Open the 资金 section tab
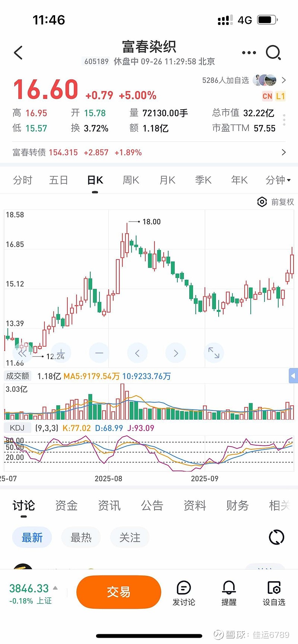Screen dimensions: 298x644 coord(66,505)
